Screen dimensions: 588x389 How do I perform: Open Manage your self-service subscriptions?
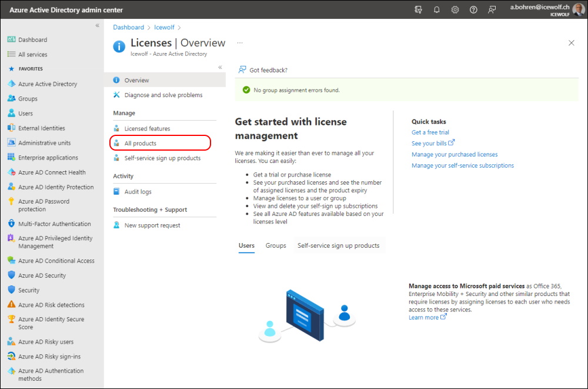pos(463,165)
